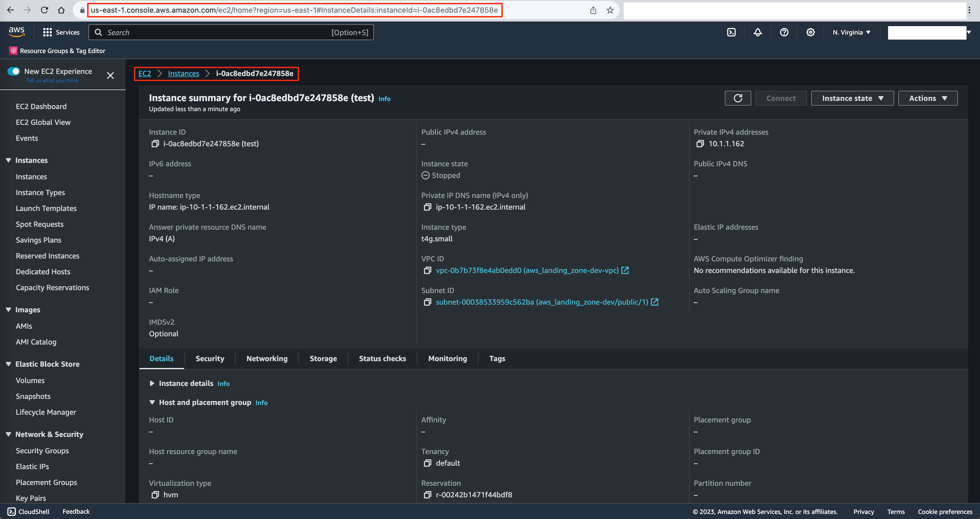Open the Services grid menu

(61, 32)
